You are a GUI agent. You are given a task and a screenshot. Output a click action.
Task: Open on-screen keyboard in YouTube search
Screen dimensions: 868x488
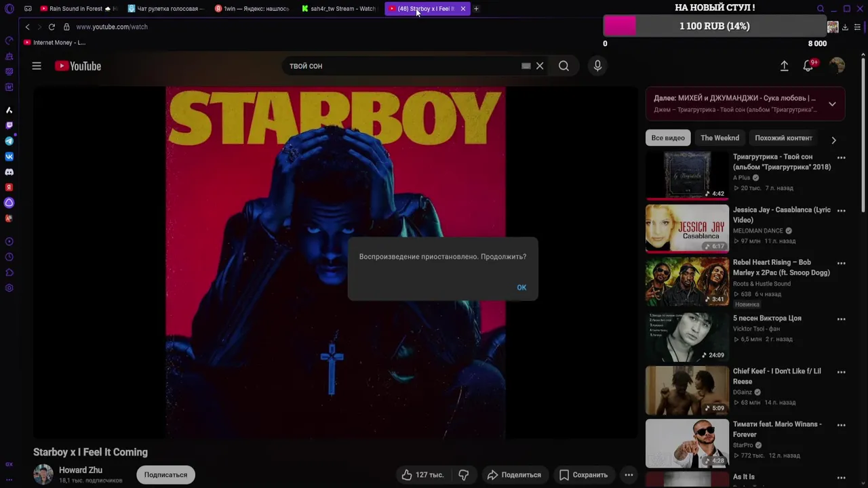(x=526, y=66)
